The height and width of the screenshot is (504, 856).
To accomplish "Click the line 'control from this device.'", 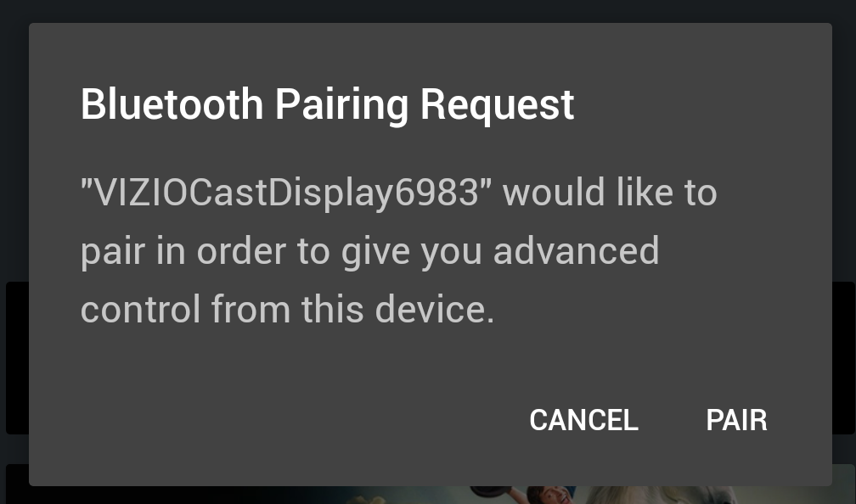I will coord(287,309).
